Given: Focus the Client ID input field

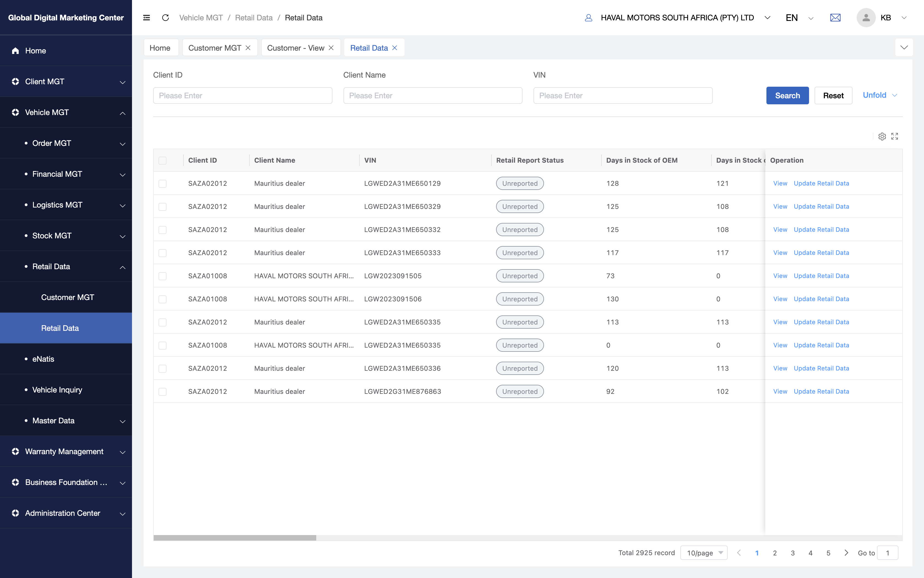Looking at the screenshot, I should [243, 96].
